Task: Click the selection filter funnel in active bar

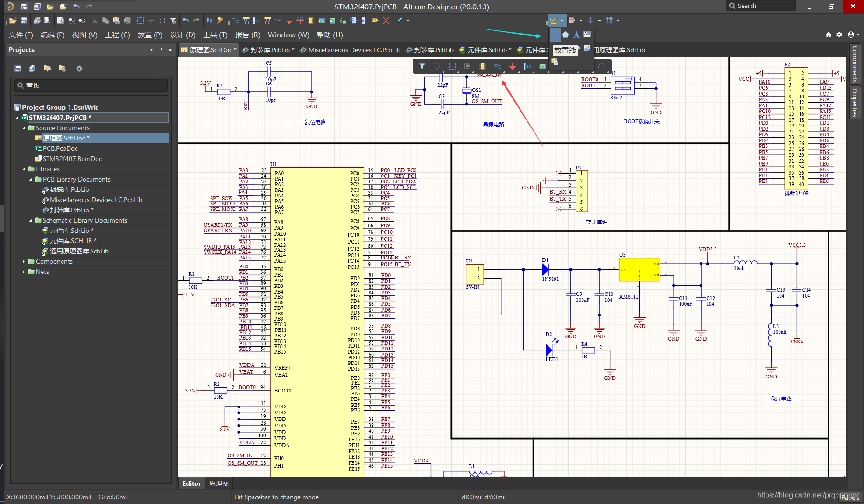Action: (x=422, y=66)
